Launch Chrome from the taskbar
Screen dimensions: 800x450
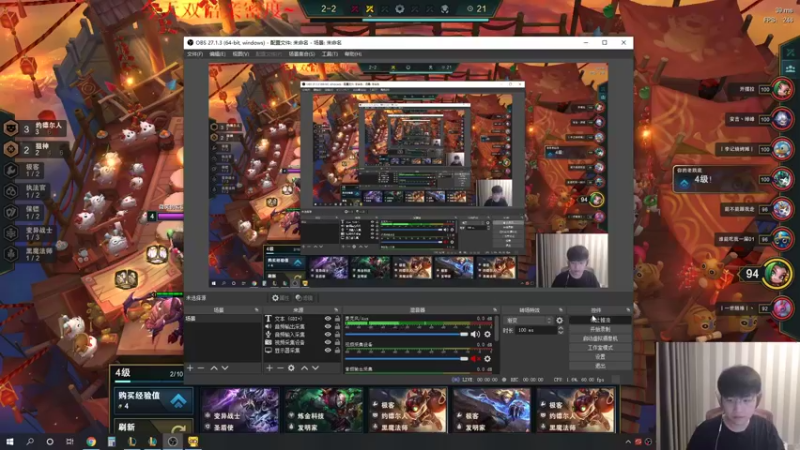[x=91, y=441]
